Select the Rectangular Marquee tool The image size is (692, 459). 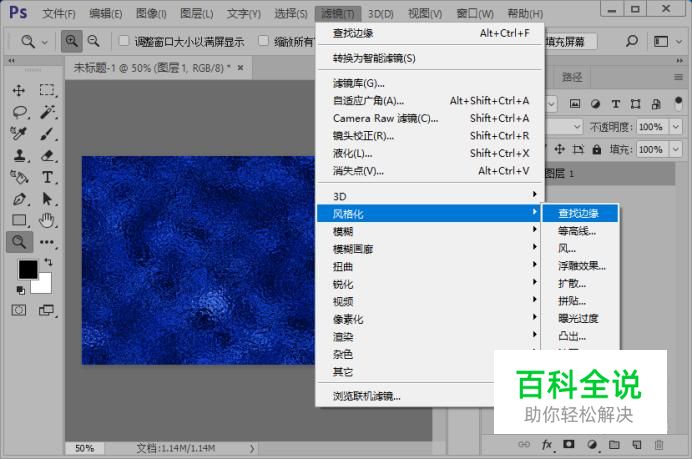47,90
